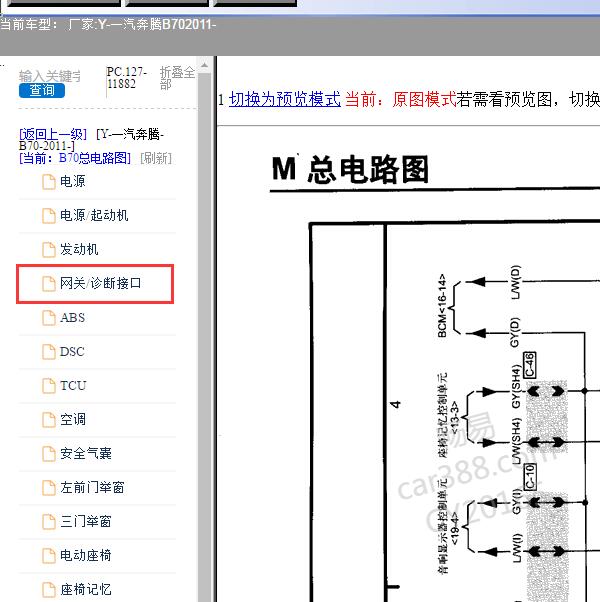Click the document icon beside 座椅记忆
The image size is (600, 602).
tap(49, 590)
